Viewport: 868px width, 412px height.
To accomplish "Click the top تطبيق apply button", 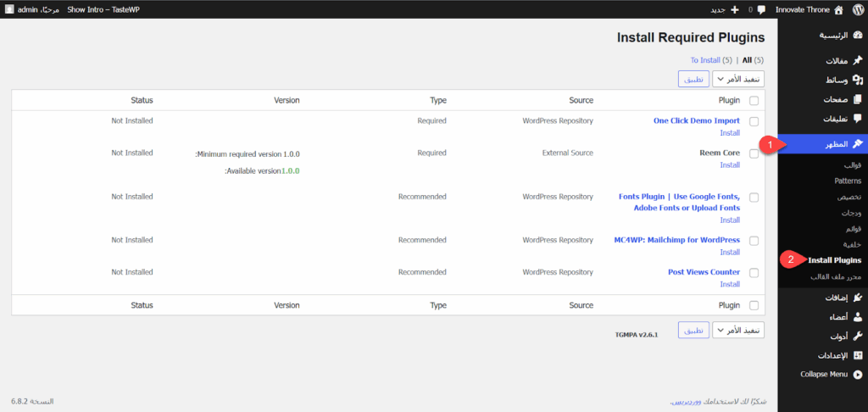I will [x=693, y=79].
